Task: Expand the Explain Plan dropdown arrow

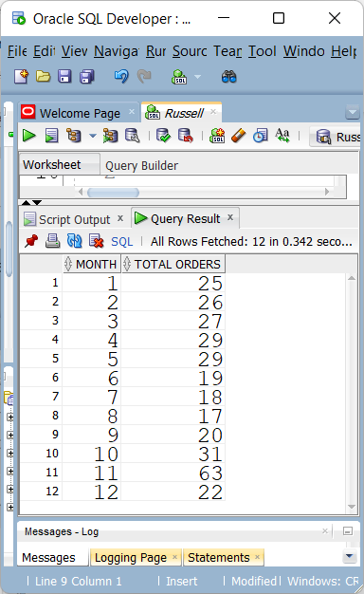Action: [93, 136]
